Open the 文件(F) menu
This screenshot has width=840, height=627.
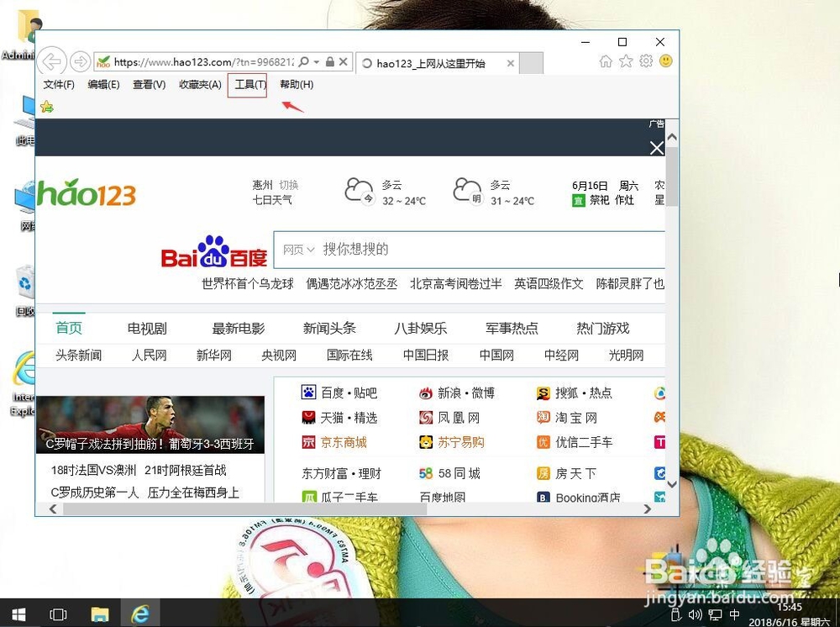click(x=59, y=84)
